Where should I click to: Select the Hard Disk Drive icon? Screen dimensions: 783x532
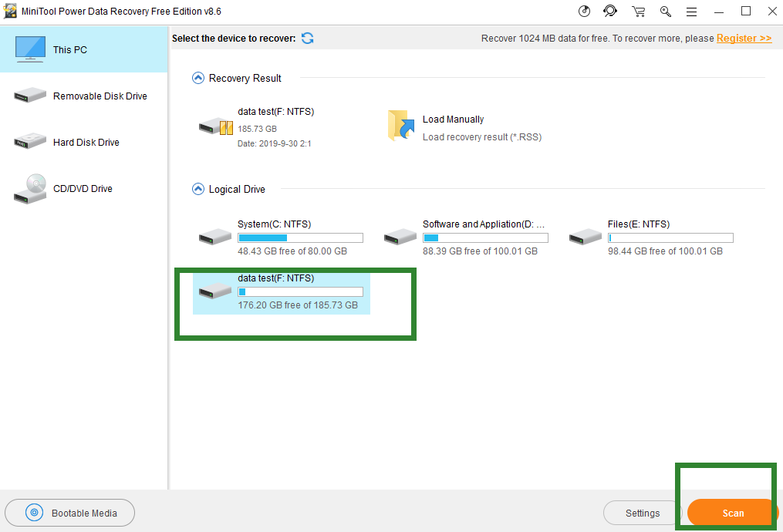[x=30, y=141]
